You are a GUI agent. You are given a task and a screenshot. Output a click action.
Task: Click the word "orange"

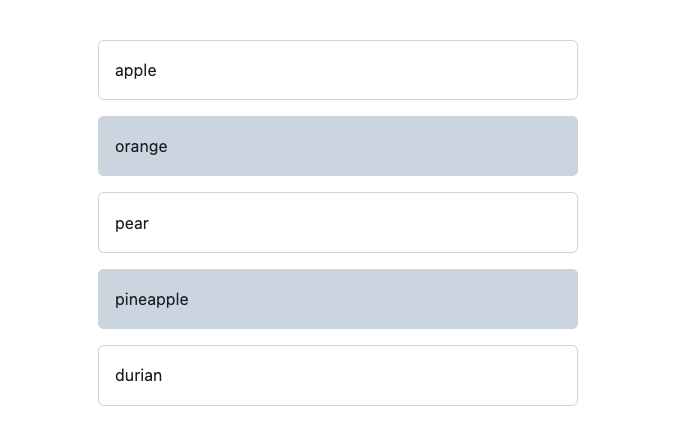(141, 147)
